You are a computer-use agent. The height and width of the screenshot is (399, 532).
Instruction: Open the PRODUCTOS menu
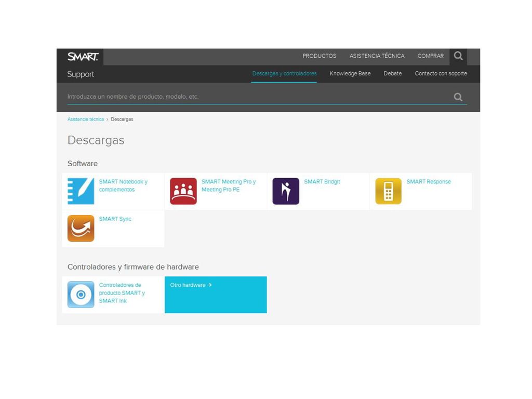pos(320,56)
